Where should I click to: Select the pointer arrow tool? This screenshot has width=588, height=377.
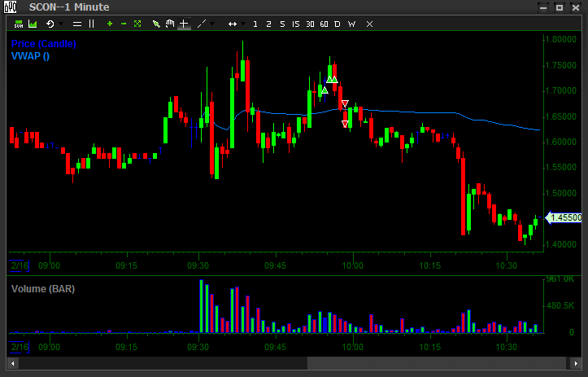[x=156, y=24]
